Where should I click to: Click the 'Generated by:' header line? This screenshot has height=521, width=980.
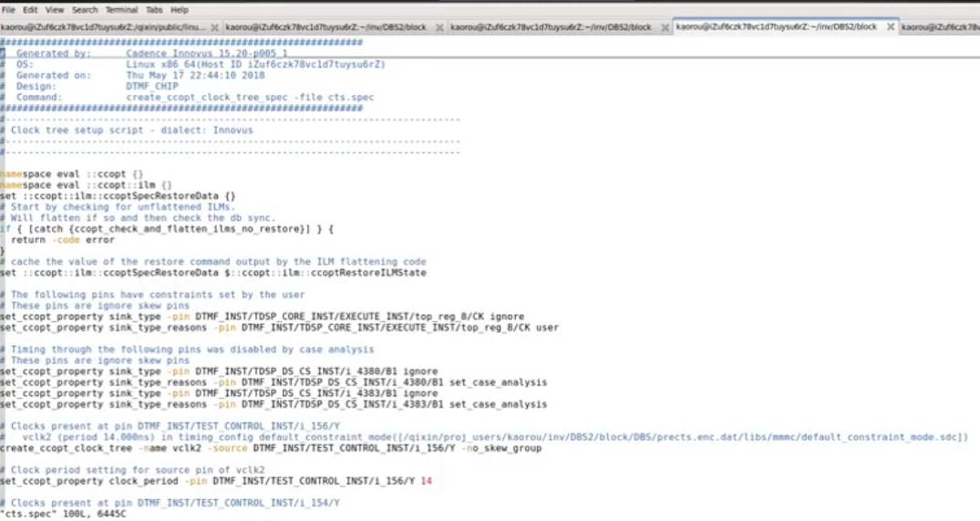[144, 53]
